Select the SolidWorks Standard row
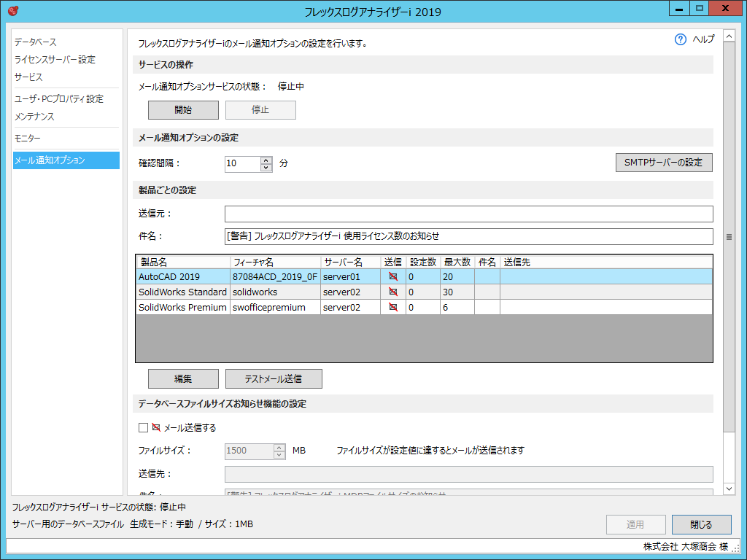Viewport: 747px width, 560px height. point(424,292)
